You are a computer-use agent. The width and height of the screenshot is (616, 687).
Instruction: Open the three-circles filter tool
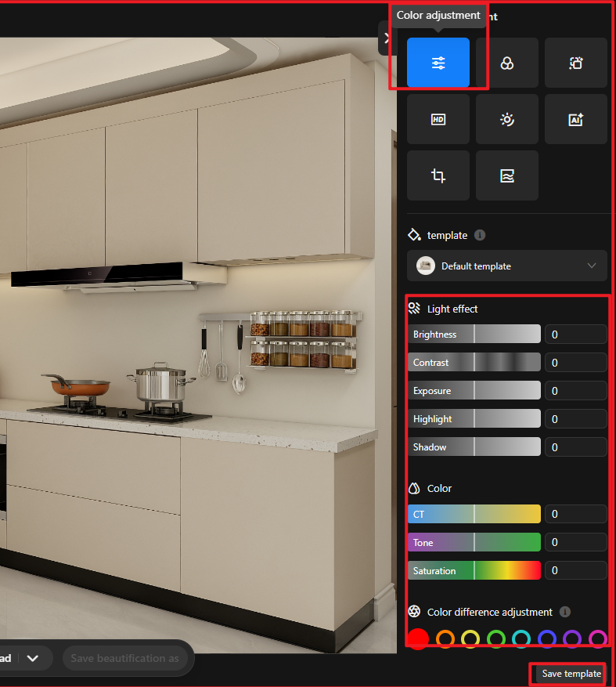[506, 63]
